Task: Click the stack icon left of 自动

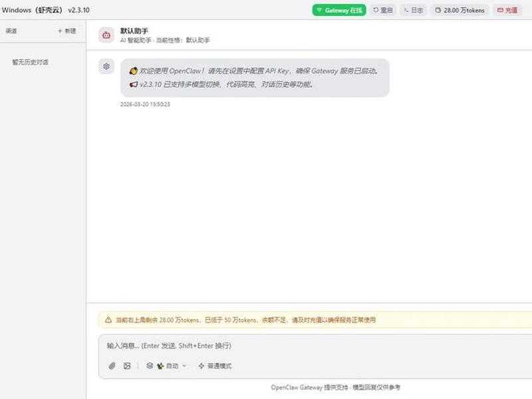Action: tap(150, 366)
